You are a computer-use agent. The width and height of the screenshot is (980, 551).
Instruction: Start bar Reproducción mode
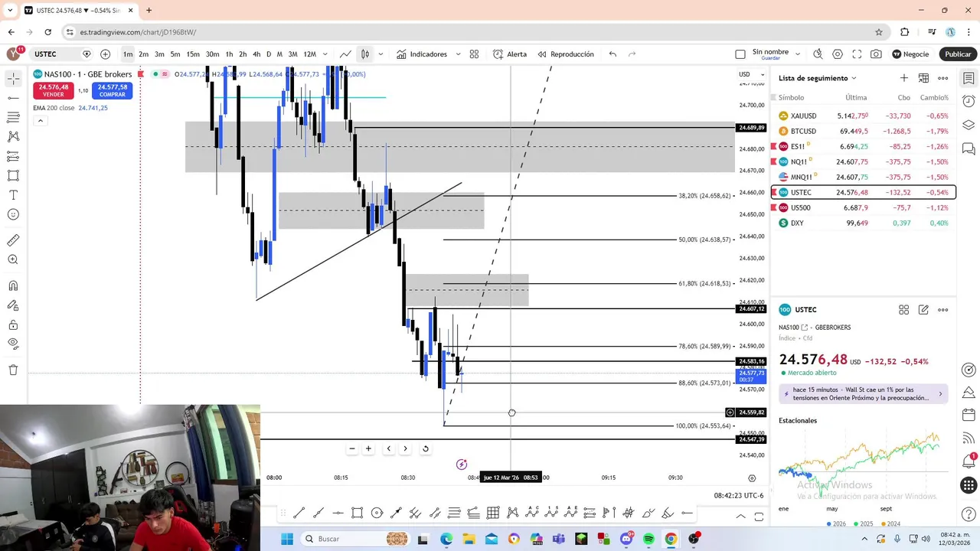pos(566,54)
